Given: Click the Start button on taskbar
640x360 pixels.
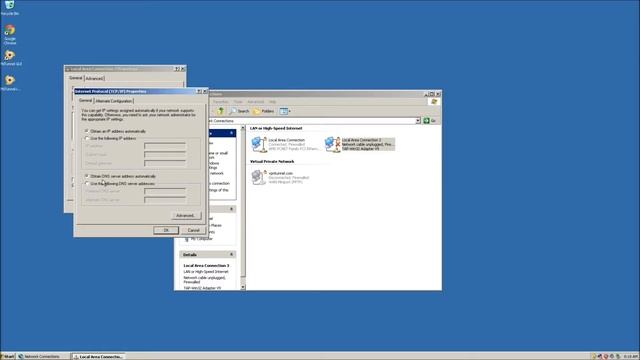Looking at the screenshot, I should 8,356.
